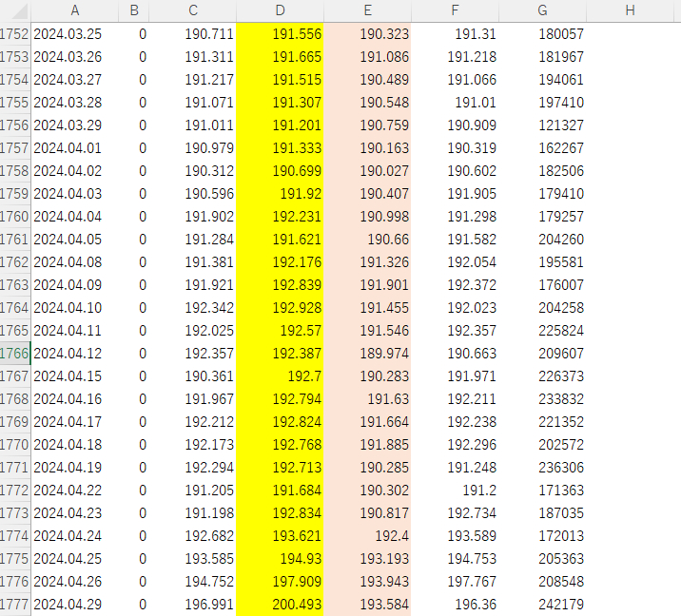Click cell with value 191.31
This screenshot has width=681, height=616.
click(455, 34)
